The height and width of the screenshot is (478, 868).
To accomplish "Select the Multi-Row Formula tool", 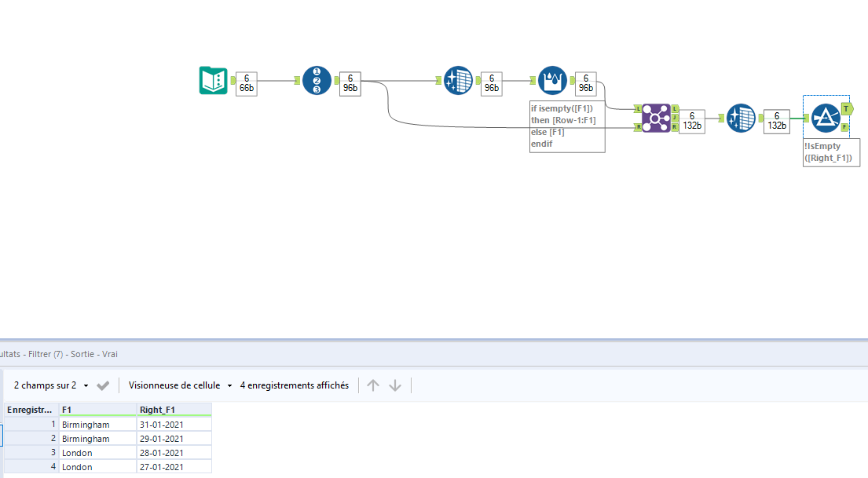I will coord(552,80).
